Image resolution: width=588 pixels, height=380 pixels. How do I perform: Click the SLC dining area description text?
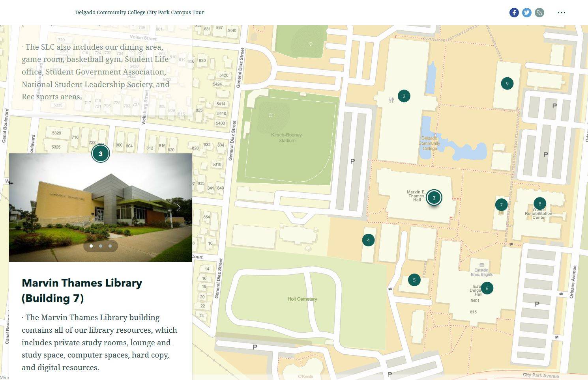coord(96,72)
